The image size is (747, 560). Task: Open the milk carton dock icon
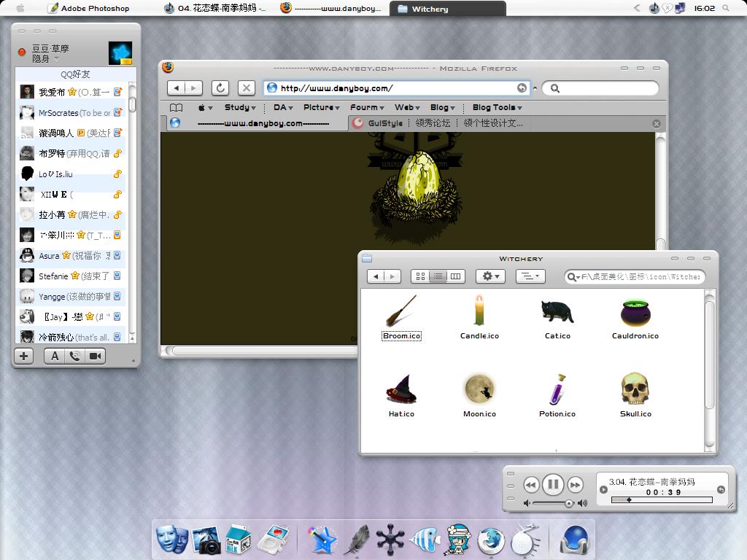[239, 539]
